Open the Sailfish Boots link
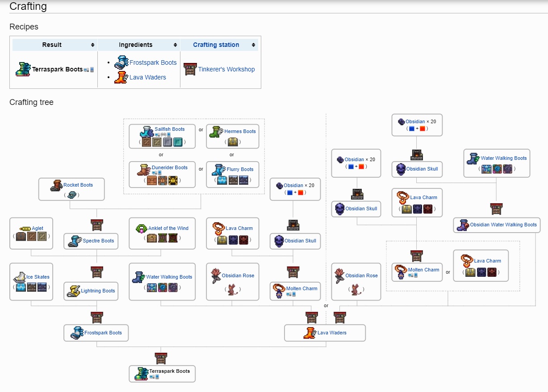Image resolution: width=548 pixels, height=392 pixels. click(x=170, y=129)
